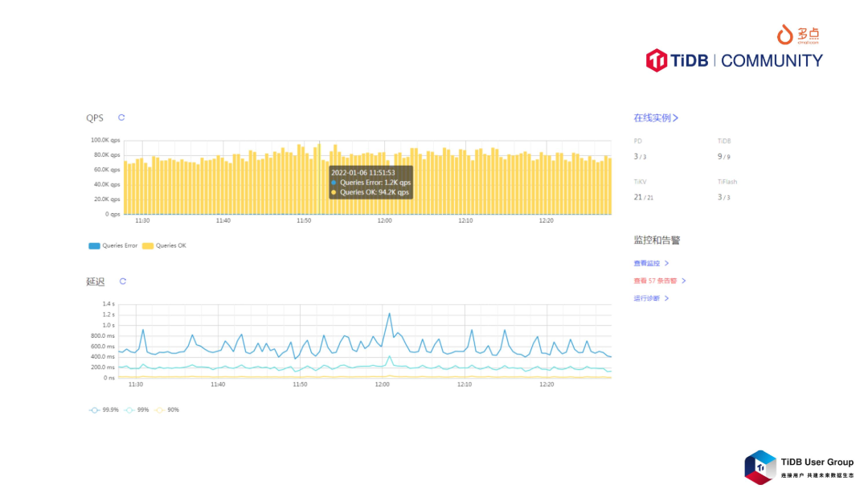Viewport: 868px width, 489px height.
Task: Click the 多点 Dmall flame logo
Action: (x=798, y=35)
